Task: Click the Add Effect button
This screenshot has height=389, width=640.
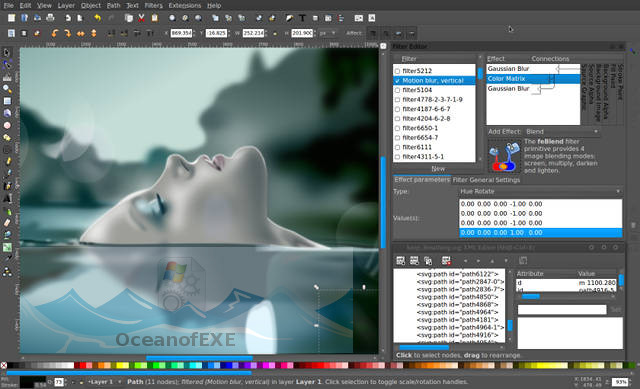Action: tap(504, 131)
